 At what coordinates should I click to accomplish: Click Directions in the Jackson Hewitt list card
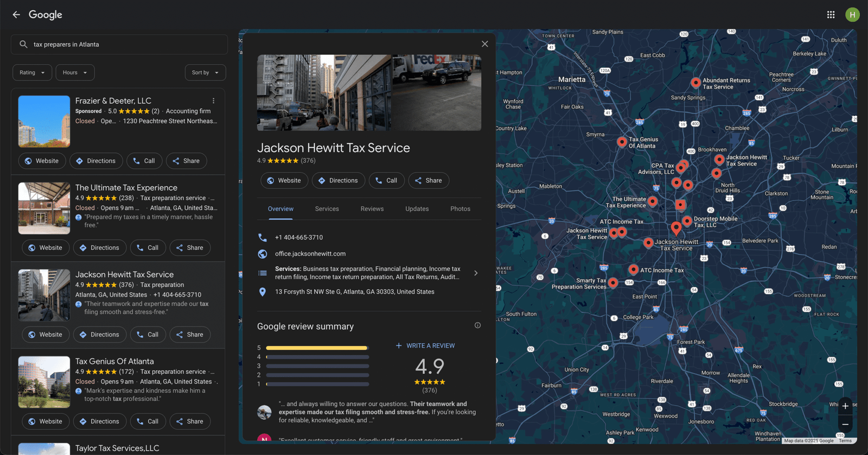pyautogui.click(x=100, y=334)
